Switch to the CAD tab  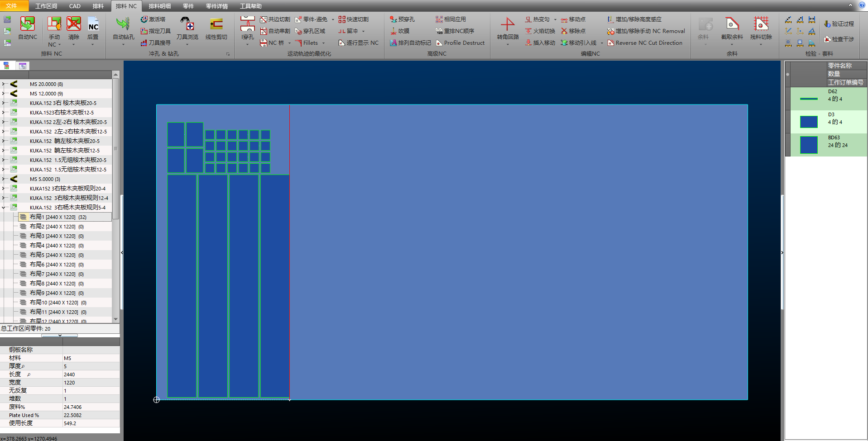[x=75, y=6]
